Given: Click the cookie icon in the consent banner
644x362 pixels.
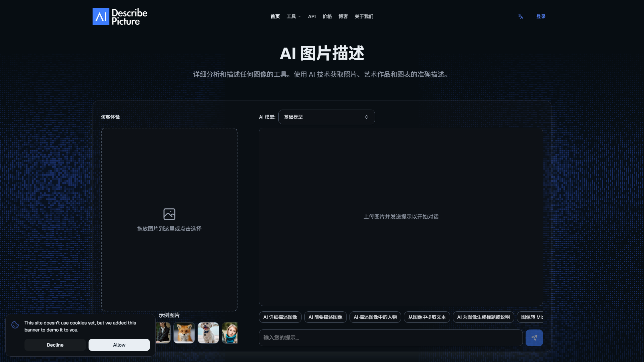Looking at the screenshot, I should pyautogui.click(x=15, y=325).
